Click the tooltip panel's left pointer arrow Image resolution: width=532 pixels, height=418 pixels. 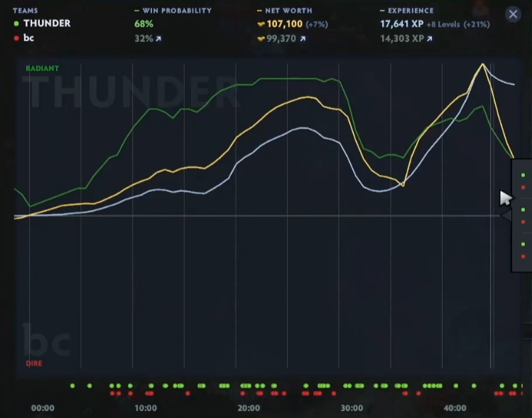point(506,215)
